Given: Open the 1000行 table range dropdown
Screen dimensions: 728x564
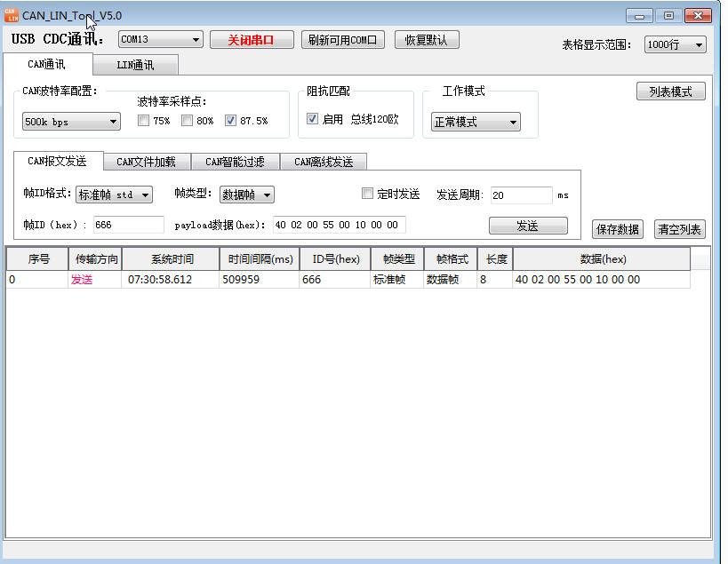Looking at the screenshot, I should point(676,44).
